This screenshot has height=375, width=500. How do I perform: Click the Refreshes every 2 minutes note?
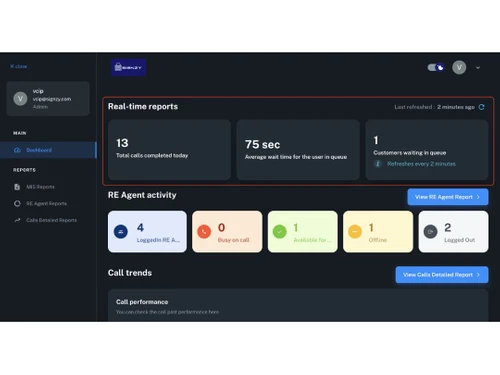point(421,164)
